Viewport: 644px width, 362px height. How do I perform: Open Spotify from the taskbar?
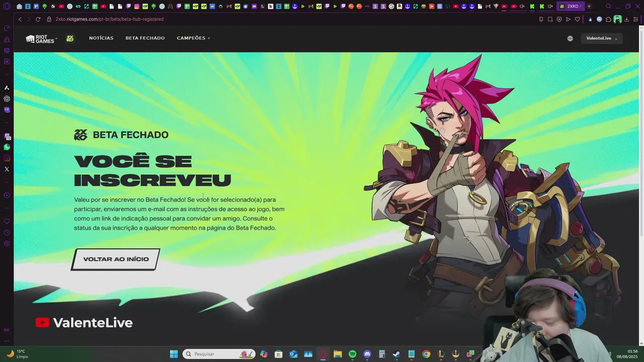[x=352, y=354]
